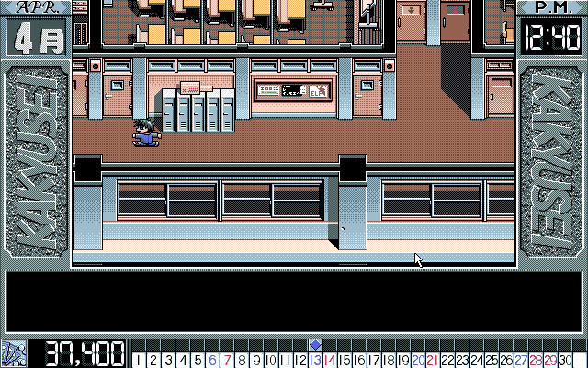Click the 4月 month indicator
This screenshot has width=588, height=368.
pos(36,38)
